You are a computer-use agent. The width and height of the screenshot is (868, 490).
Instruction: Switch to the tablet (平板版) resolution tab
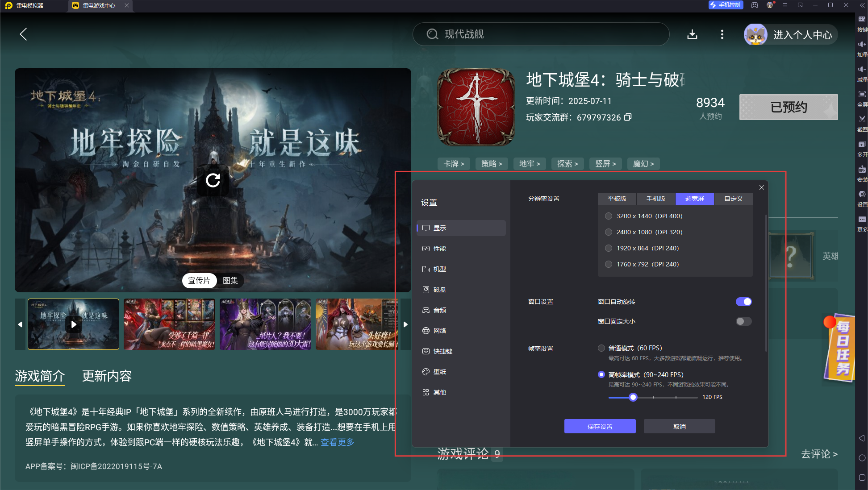click(x=617, y=199)
